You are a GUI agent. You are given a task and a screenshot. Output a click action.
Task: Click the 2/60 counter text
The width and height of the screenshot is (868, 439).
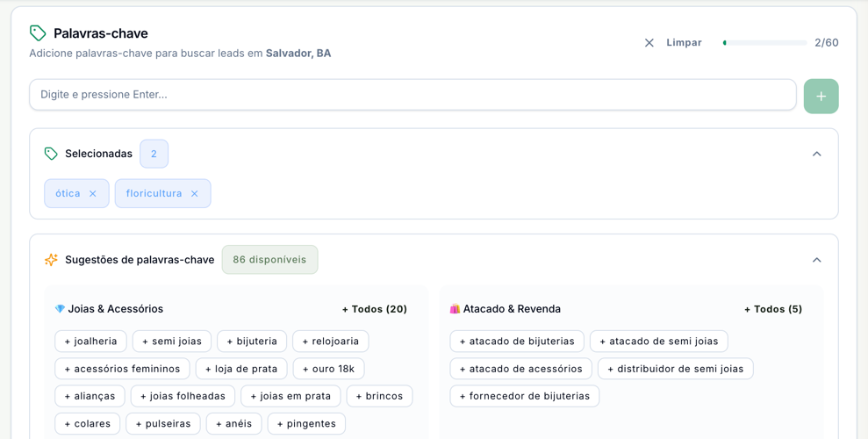(x=827, y=43)
